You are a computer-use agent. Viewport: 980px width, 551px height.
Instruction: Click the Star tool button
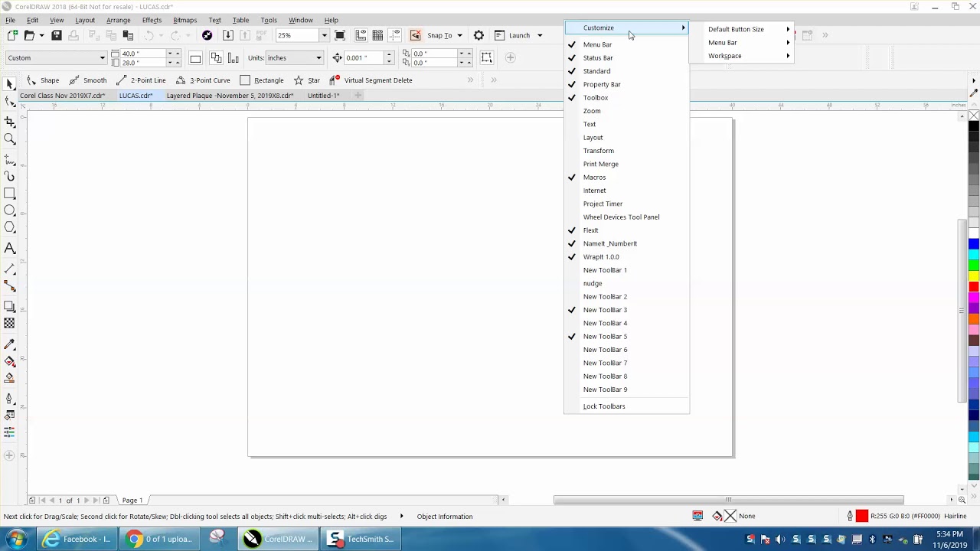(x=307, y=80)
